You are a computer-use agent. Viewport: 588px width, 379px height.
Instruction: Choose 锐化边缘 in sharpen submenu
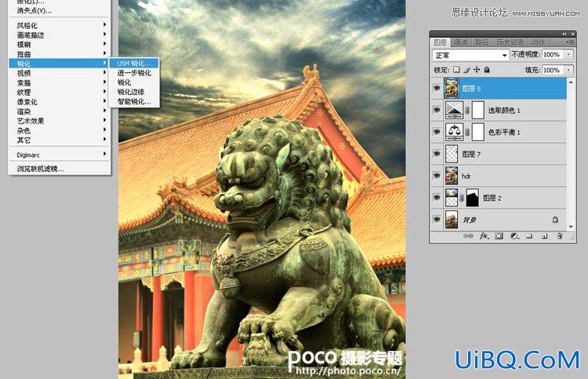tap(134, 92)
